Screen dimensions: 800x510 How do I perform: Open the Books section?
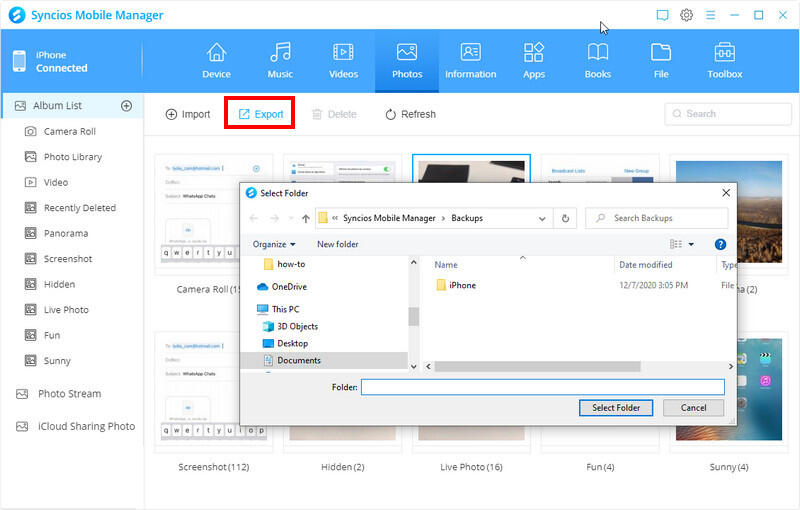pos(597,61)
